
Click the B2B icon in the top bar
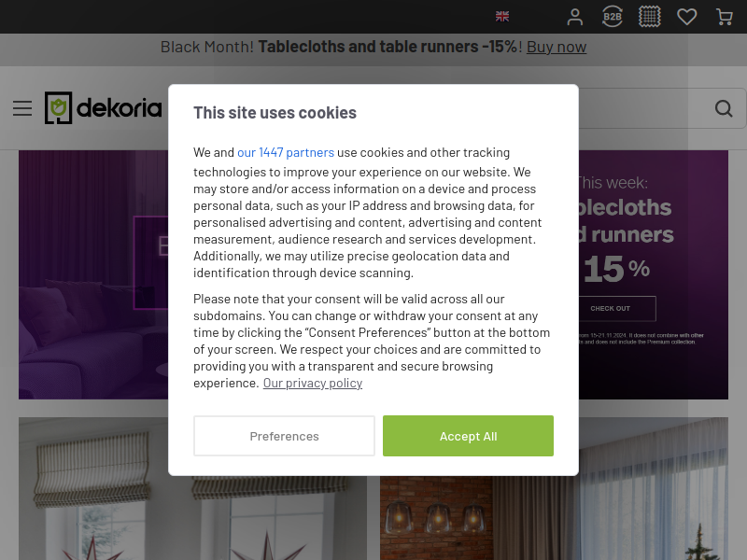tap(613, 17)
